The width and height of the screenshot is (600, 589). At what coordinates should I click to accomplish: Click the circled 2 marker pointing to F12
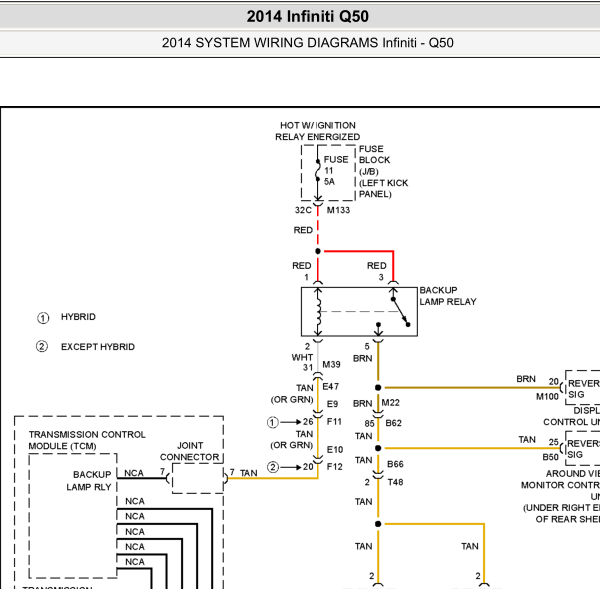(272, 467)
